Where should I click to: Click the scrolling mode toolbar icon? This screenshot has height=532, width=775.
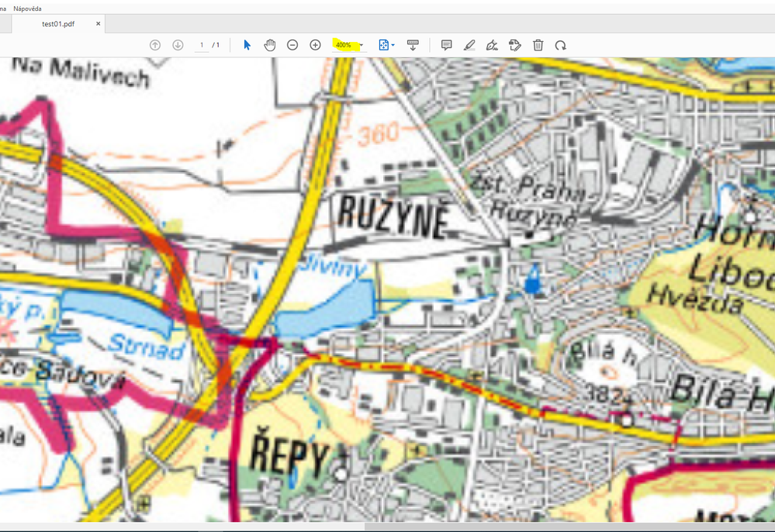click(x=413, y=45)
